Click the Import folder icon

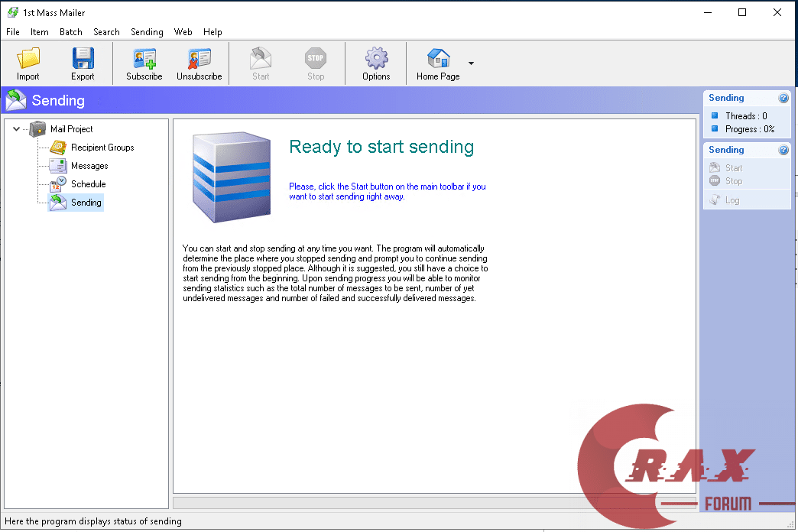[28, 58]
